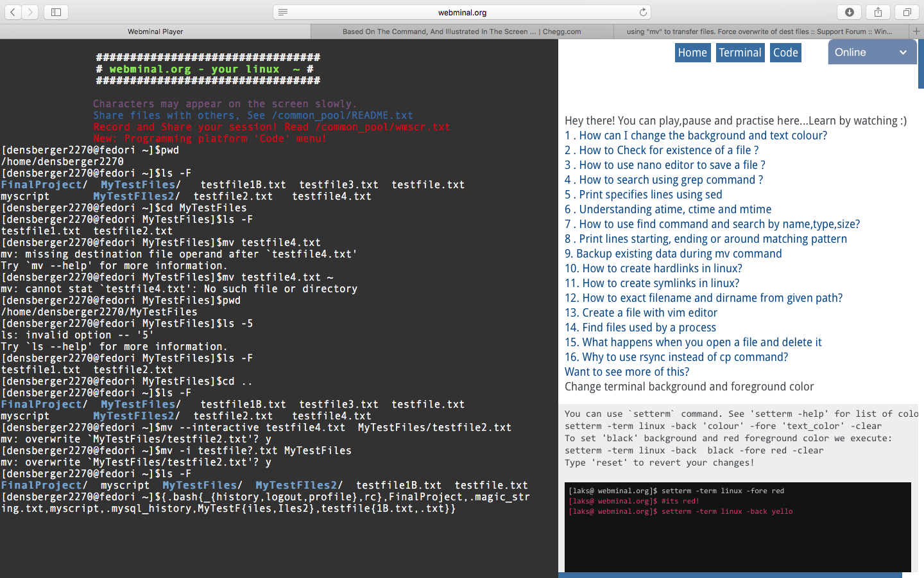Reload the webminal.org page

tap(643, 12)
